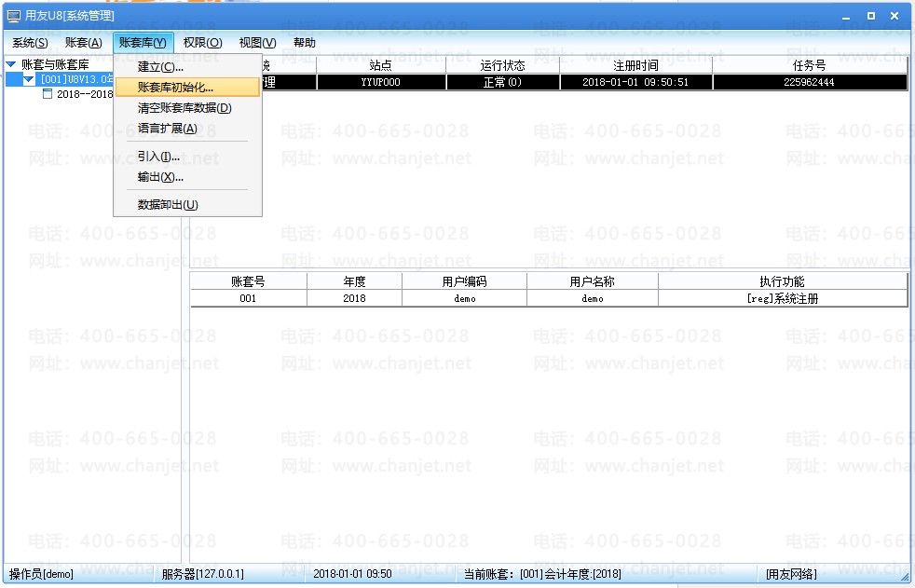This screenshot has height=588, width=915.
Task: Choose 数据卸出(U) menu entry
Action: pos(188,205)
